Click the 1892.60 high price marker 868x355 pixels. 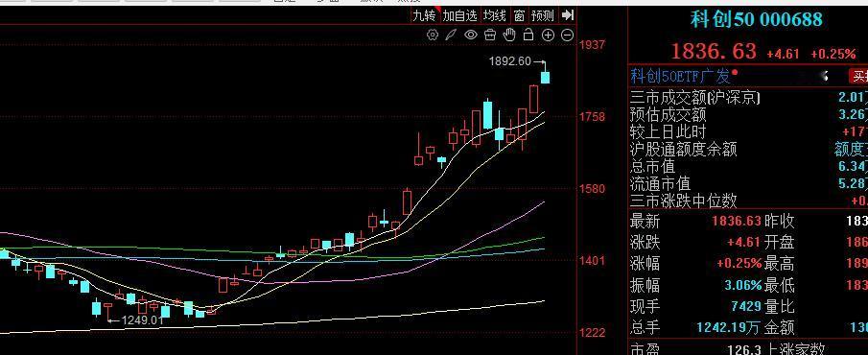coord(510,60)
